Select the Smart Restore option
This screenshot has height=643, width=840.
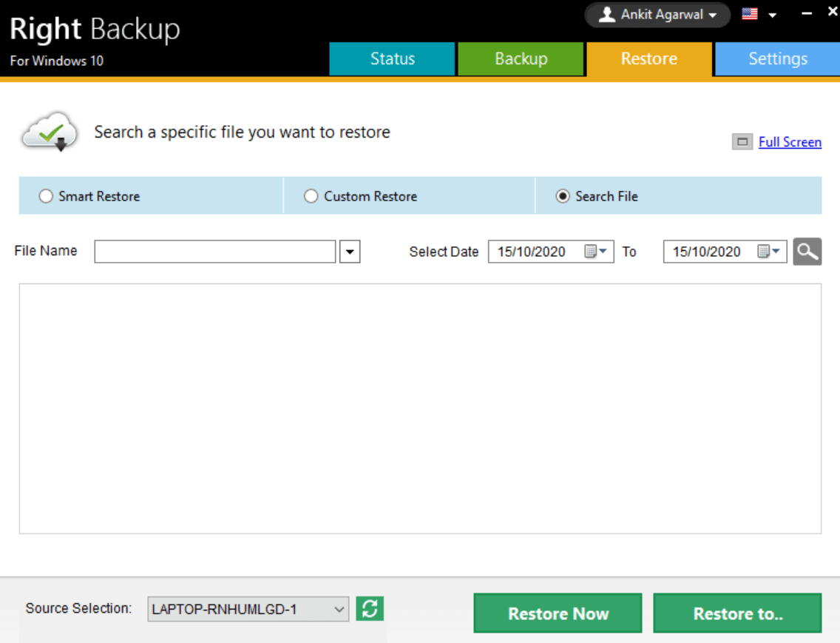click(46, 196)
